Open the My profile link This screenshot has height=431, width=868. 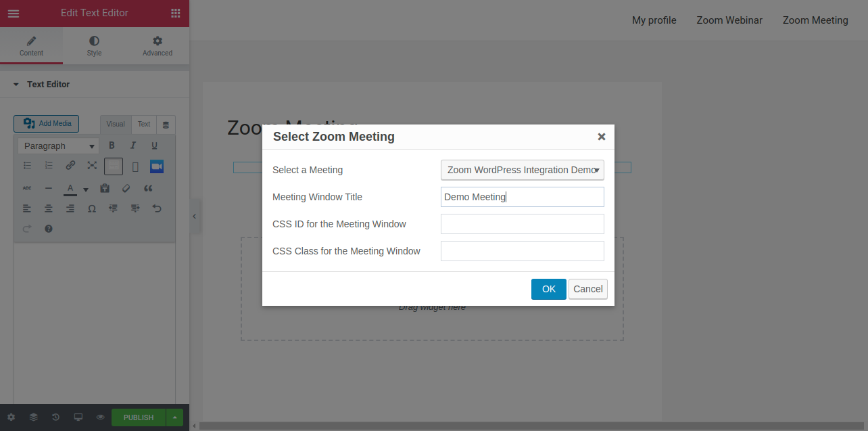[x=654, y=20]
